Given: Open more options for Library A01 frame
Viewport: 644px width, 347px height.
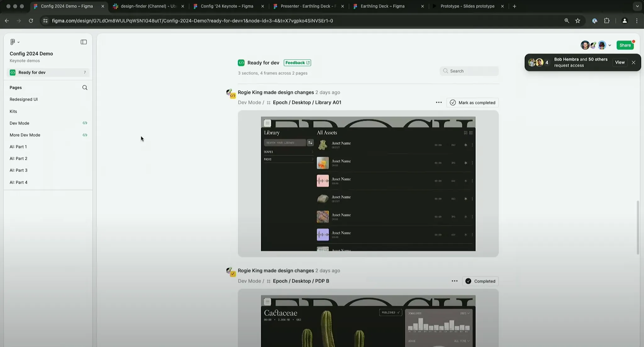Looking at the screenshot, I should coord(439,102).
